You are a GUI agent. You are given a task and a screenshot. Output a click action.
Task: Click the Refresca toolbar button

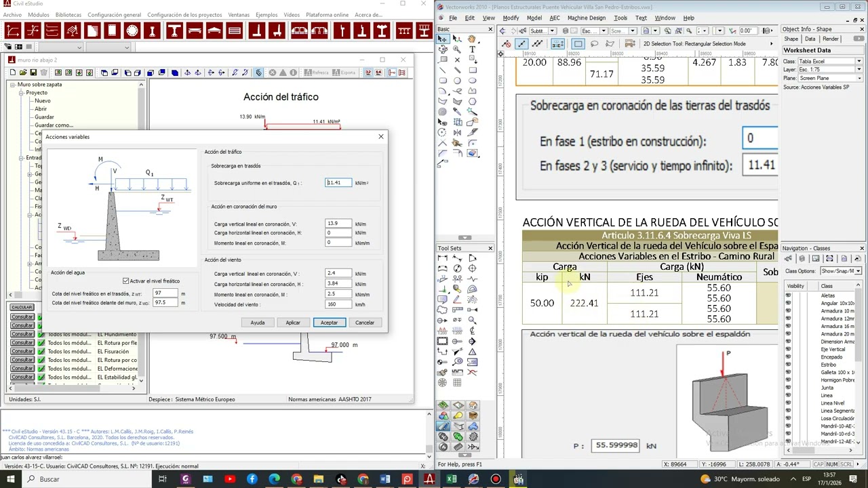315,73
